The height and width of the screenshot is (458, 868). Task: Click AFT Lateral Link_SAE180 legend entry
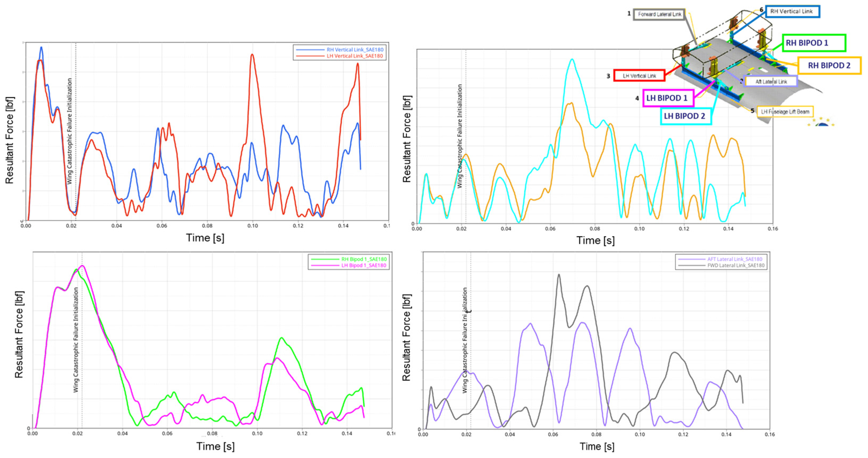735,259
